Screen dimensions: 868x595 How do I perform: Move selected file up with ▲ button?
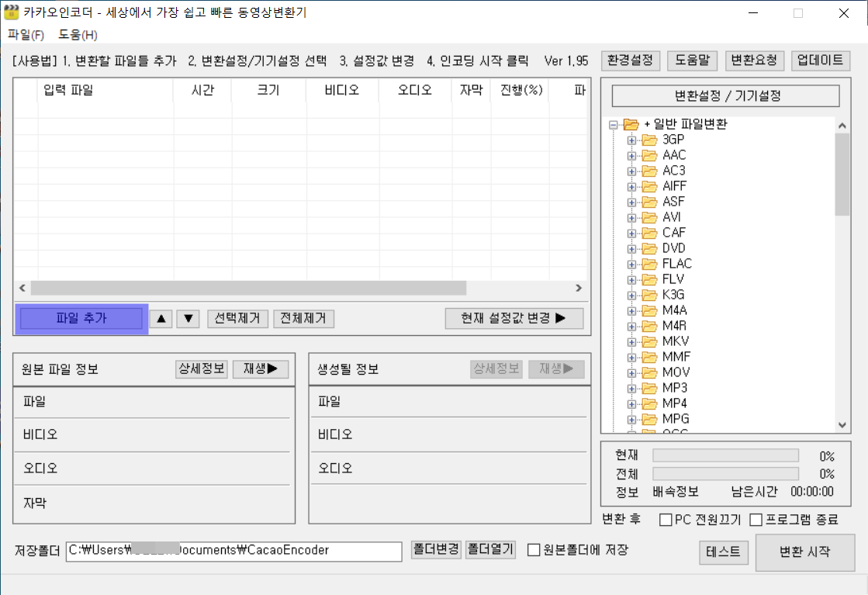(161, 318)
